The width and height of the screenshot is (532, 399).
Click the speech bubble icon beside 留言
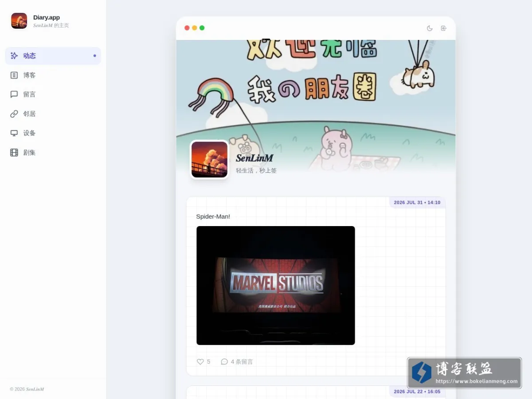click(14, 94)
